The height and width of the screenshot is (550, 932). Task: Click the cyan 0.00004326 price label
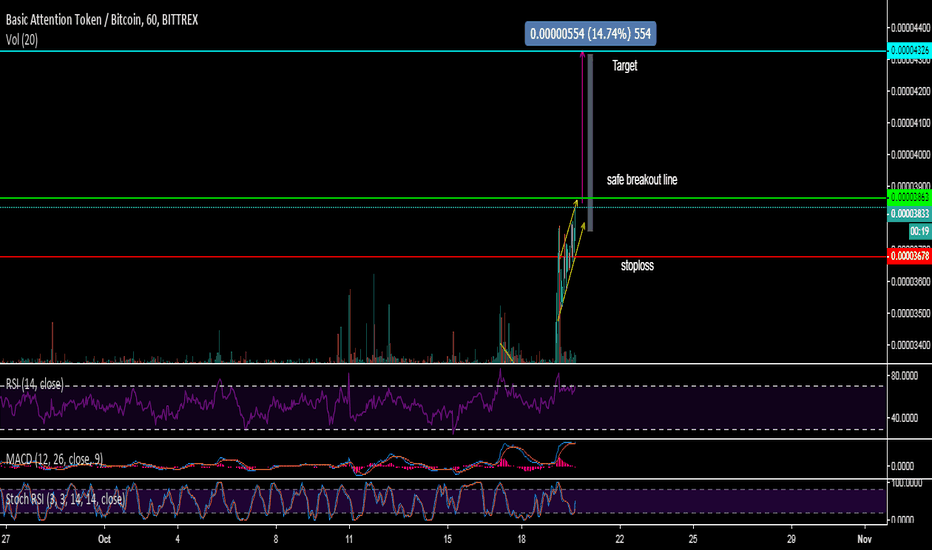(909, 51)
